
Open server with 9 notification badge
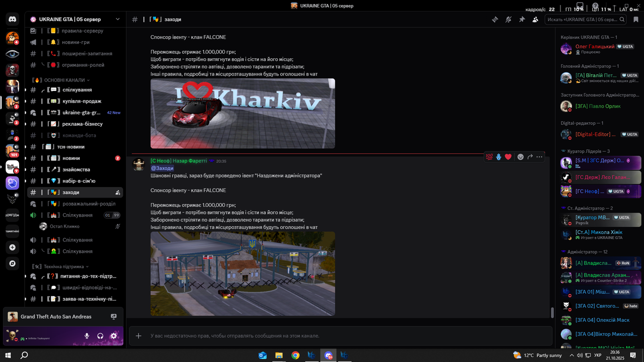coord(13,167)
